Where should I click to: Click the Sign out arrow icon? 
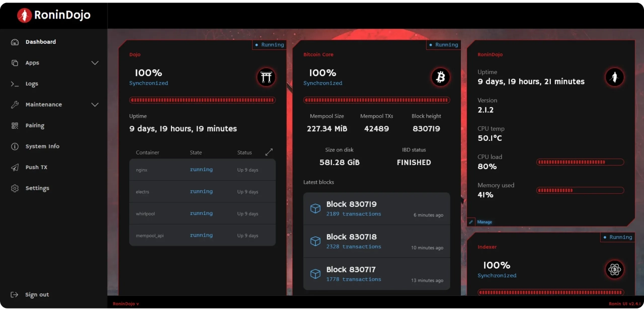click(x=15, y=295)
